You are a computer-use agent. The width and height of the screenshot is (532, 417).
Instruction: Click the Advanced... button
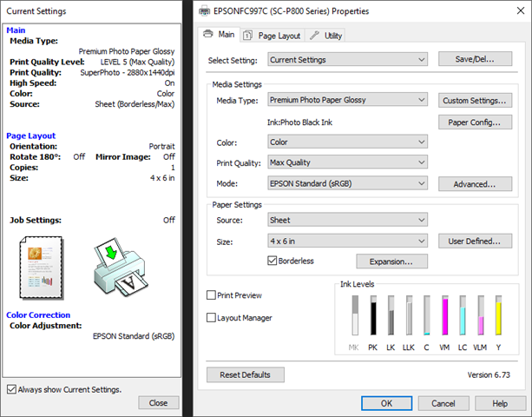tap(475, 184)
